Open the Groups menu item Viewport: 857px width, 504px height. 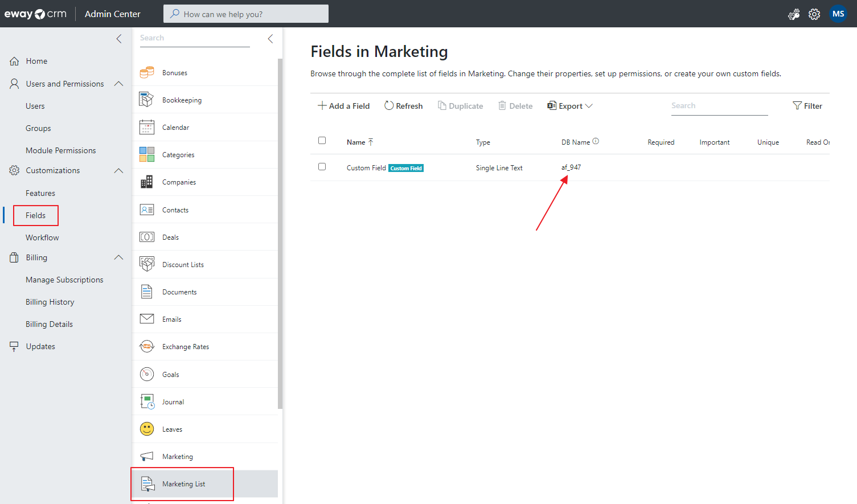tap(38, 128)
